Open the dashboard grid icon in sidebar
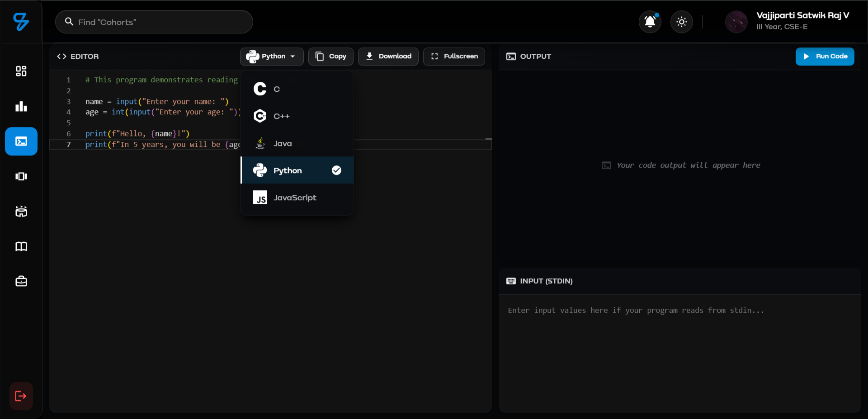The image size is (868, 419). click(x=21, y=71)
